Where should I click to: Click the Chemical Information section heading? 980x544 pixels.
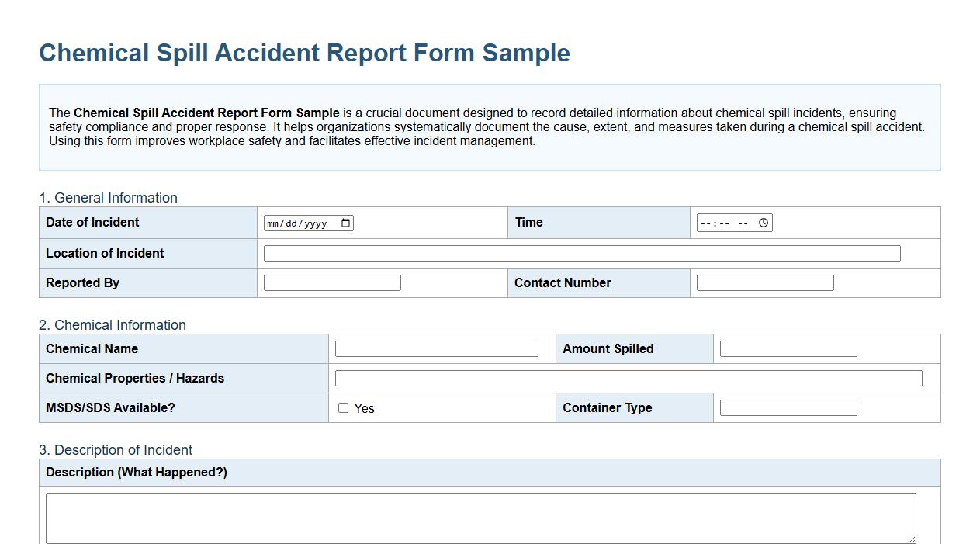click(x=113, y=325)
